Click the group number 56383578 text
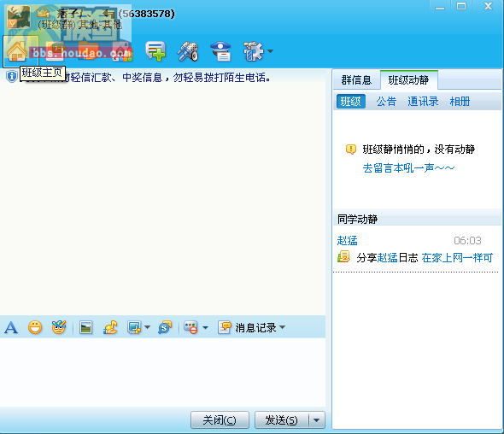 tap(146, 14)
